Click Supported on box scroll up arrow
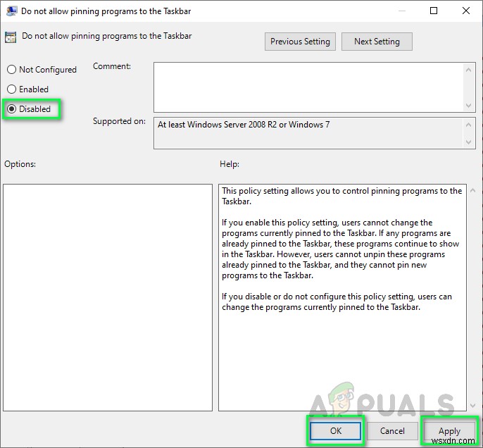The width and height of the screenshot is (483, 448). [468, 125]
